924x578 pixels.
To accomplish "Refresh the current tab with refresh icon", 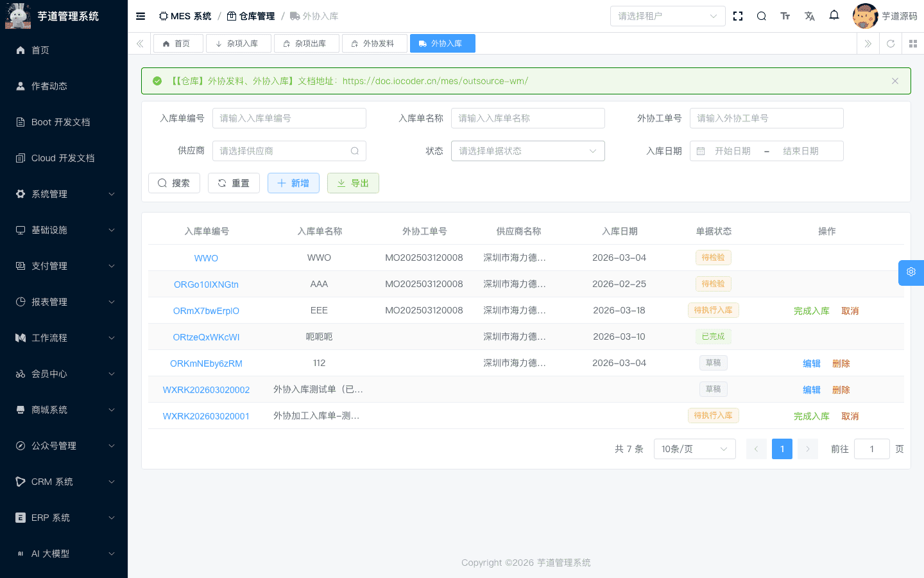I will point(891,44).
